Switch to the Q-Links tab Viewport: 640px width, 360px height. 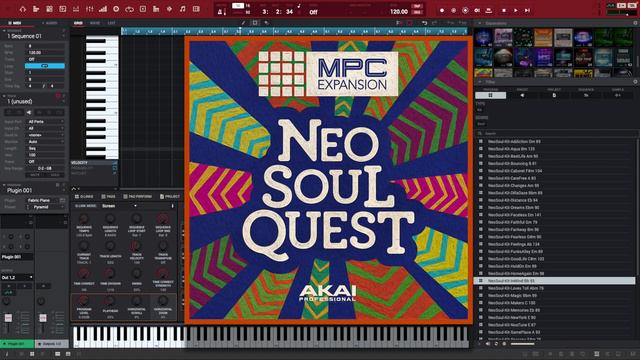(x=84, y=197)
